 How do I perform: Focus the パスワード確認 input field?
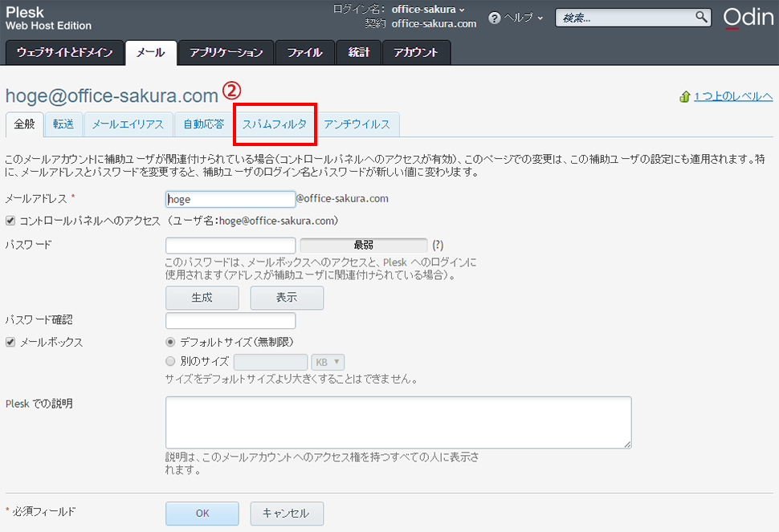230,321
